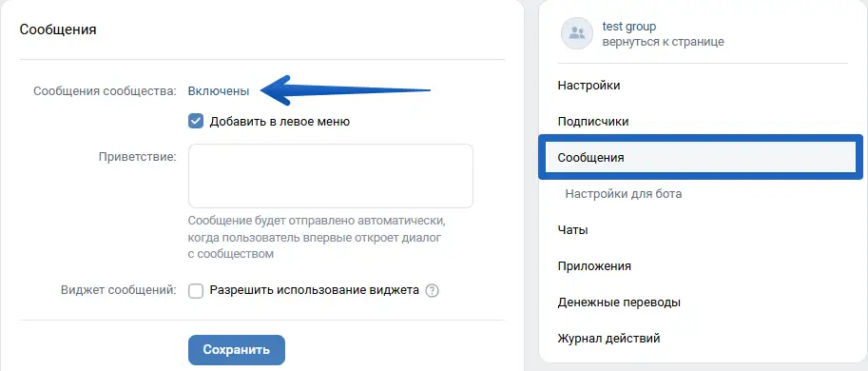Select the Сообщения sidebar item
Viewport: 868px width, 371px height.
click(x=701, y=157)
